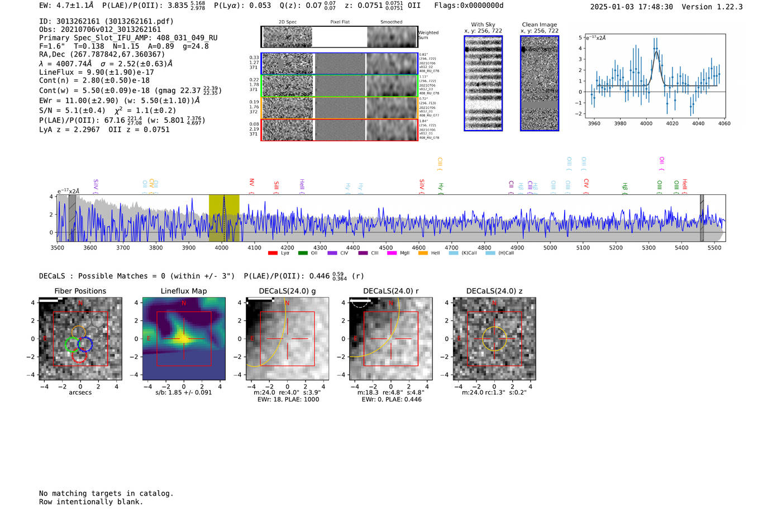Viewport: 782px width, 532px height.
Task: Click the s/b: 1.85 +/- 0.091 caption
Action: coord(184,392)
